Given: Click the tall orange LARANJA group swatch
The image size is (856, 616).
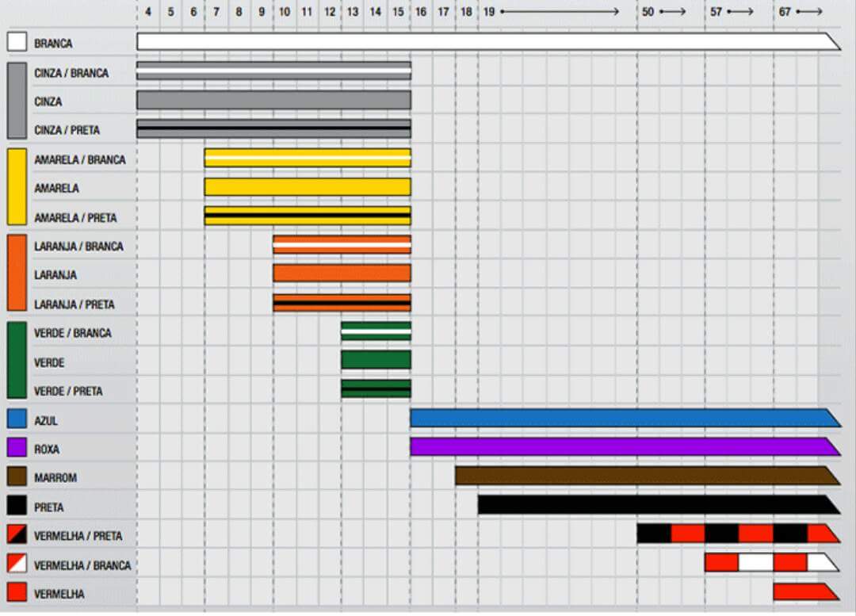Looking at the screenshot, I should [17, 273].
